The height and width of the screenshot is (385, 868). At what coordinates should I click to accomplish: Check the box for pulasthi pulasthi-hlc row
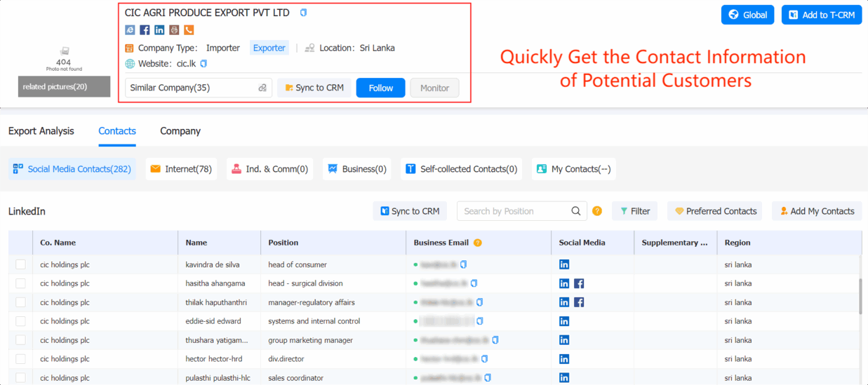coord(20,377)
